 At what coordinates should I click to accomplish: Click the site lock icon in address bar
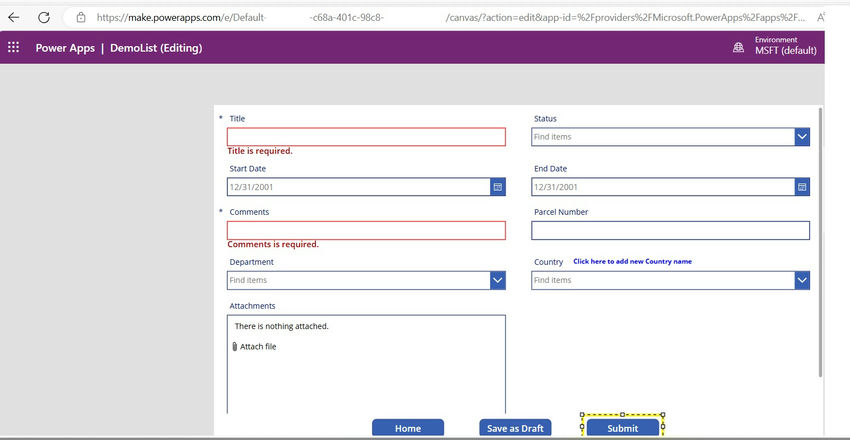point(81,17)
